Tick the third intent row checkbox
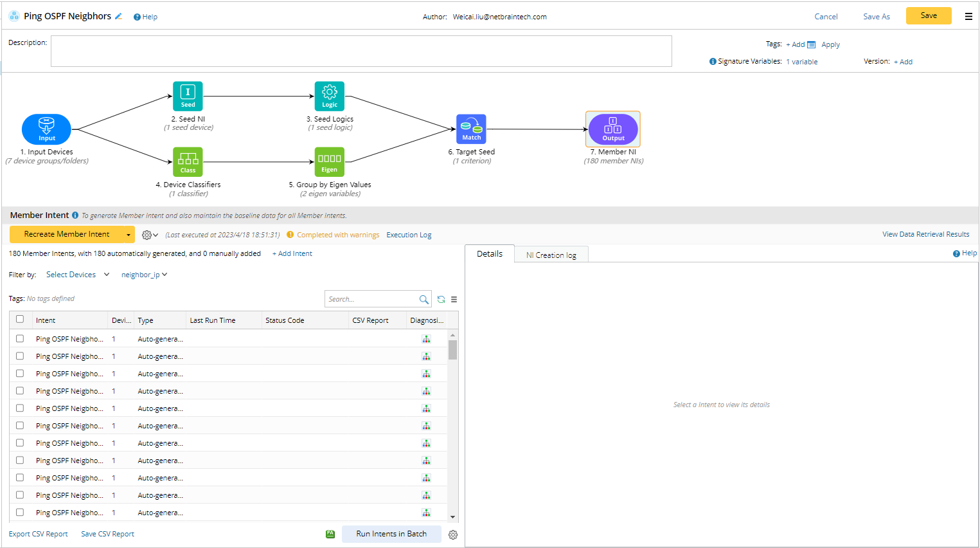The width and height of the screenshot is (980, 548). click(x=20, y=373)
